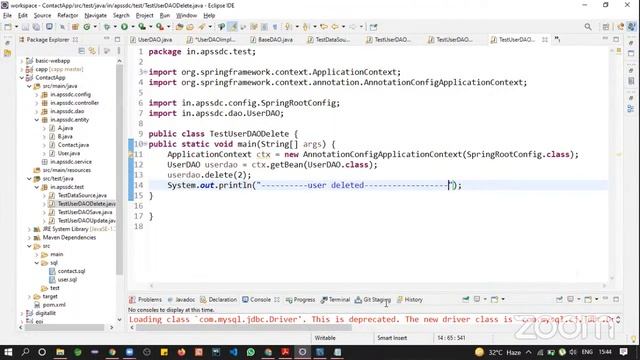This screenshot has width=640, height=360.
Task: Open the File menu
Action: pyautogui.click(x=7, y=16)
